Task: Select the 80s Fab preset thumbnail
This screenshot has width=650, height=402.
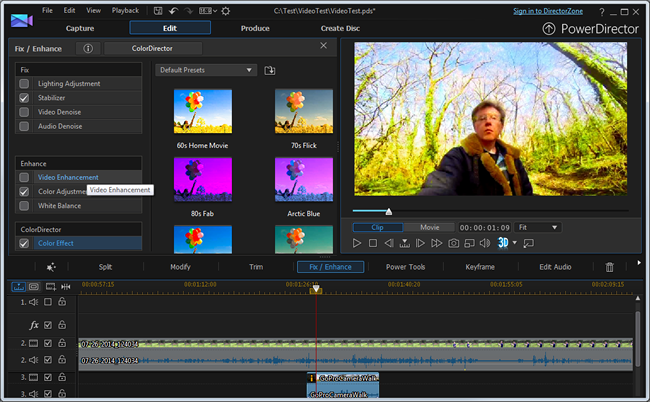Action: (x=203, y=179)
